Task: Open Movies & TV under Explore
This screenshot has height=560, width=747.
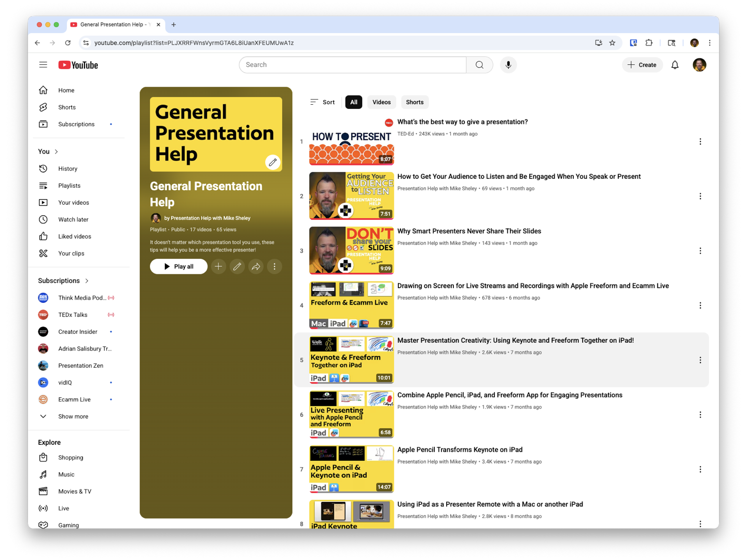Action: click(x=79, y=492)
